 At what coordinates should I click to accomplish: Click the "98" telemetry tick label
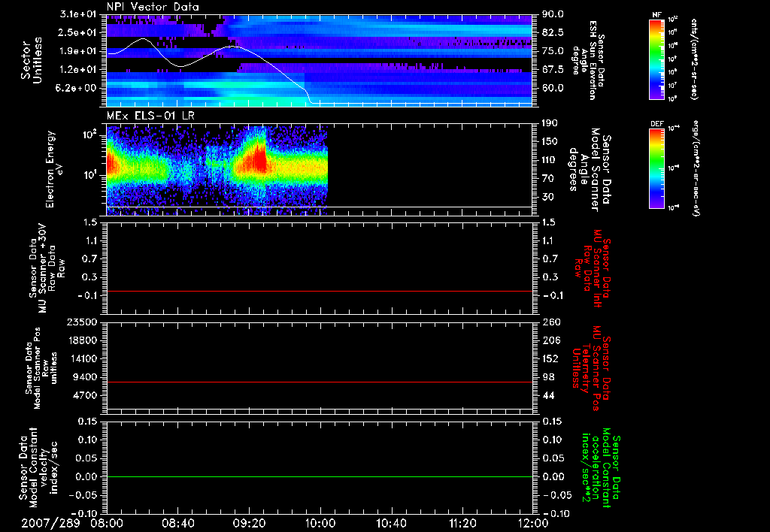click(x=548, y=377)
